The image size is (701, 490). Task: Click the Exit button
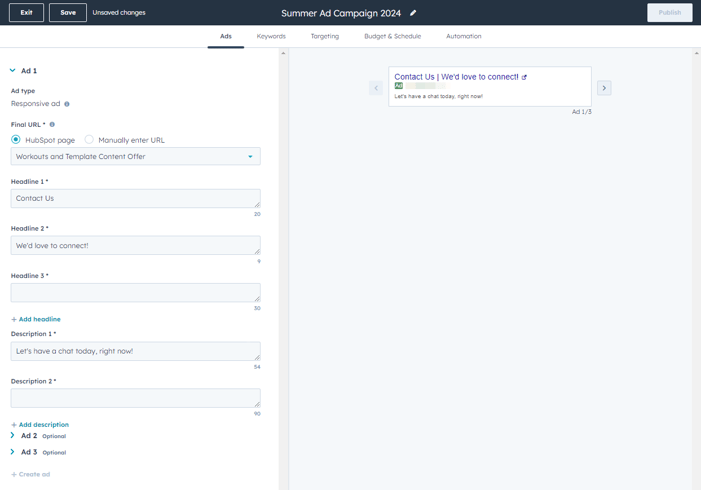pyautogui.click(x=26, y=13)
